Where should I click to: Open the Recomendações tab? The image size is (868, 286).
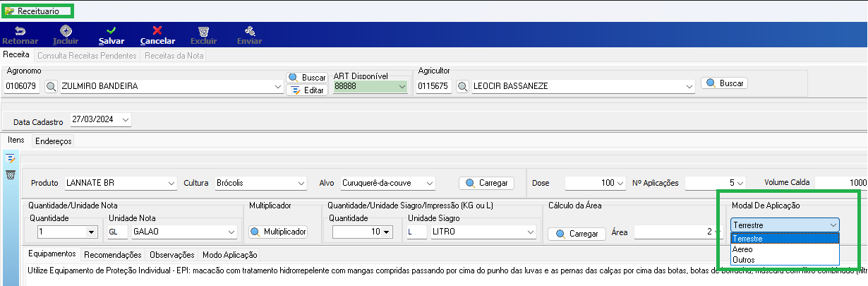(x=113, y=254)
